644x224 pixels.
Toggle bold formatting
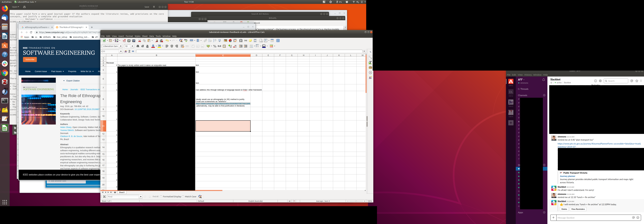pos(138,46)
